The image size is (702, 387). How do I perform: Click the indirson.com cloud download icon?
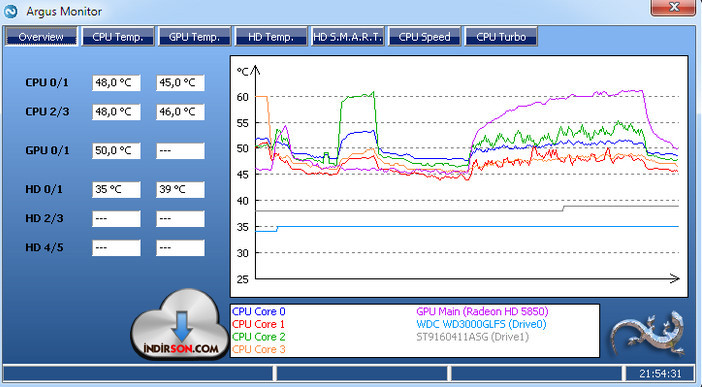[180, 324]
